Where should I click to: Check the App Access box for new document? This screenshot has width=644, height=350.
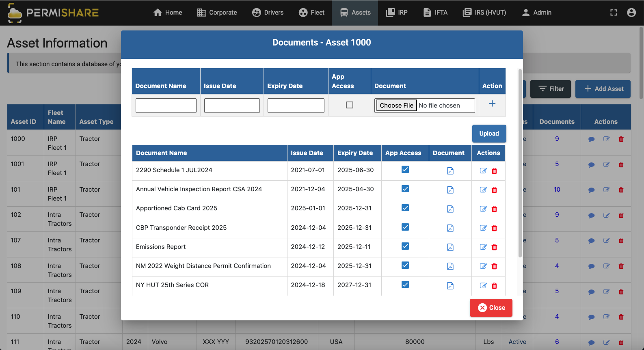349,105
